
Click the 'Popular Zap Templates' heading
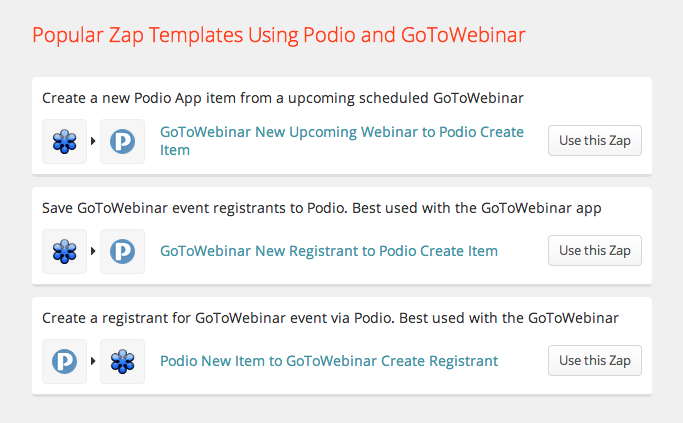coord(279,36)
